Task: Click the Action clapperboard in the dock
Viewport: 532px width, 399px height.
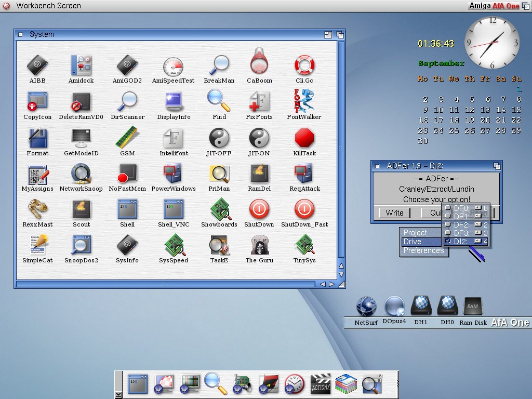Action: (x=321, y=384)
